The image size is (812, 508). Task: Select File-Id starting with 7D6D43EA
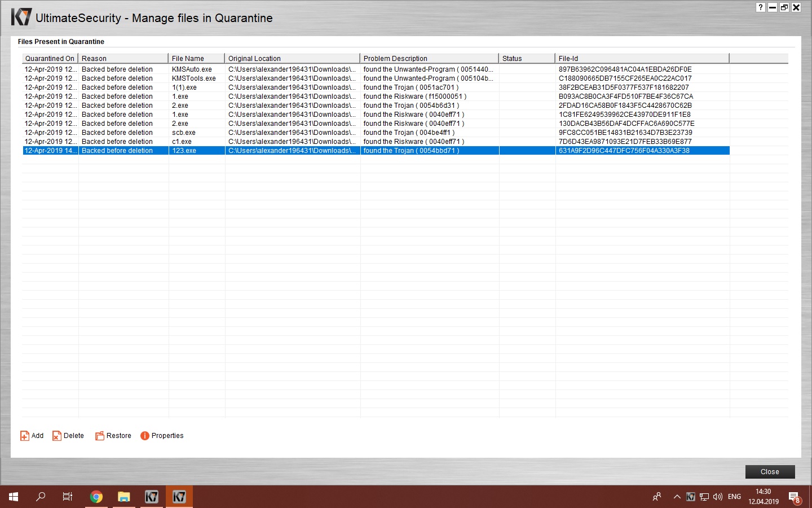pos(625,142)
